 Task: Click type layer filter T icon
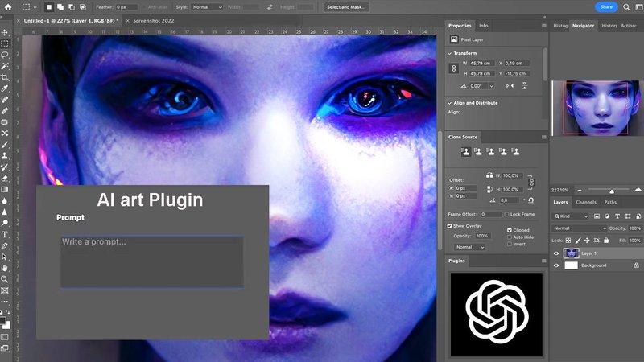617,216
